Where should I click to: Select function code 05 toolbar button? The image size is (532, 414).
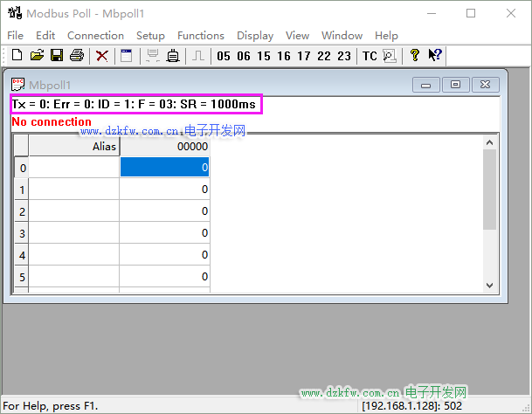click(224, 56)
